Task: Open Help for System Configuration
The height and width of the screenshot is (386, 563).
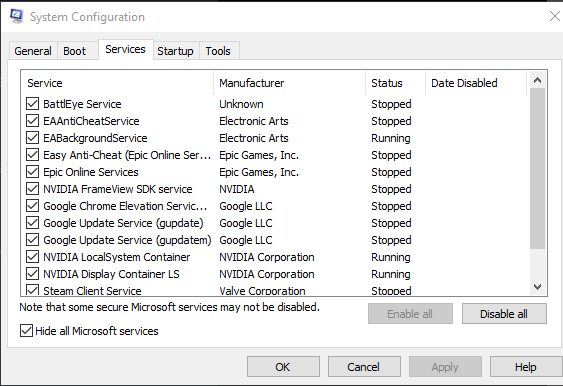Action: tap(526, 367)
